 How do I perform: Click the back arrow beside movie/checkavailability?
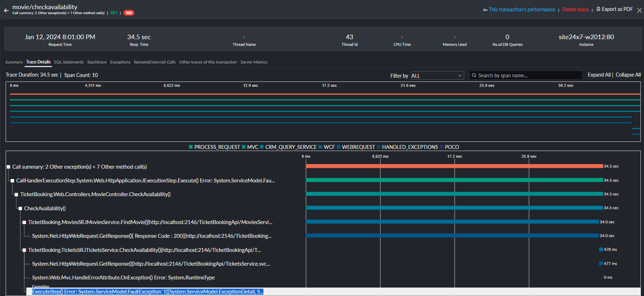tap(6, 11)
